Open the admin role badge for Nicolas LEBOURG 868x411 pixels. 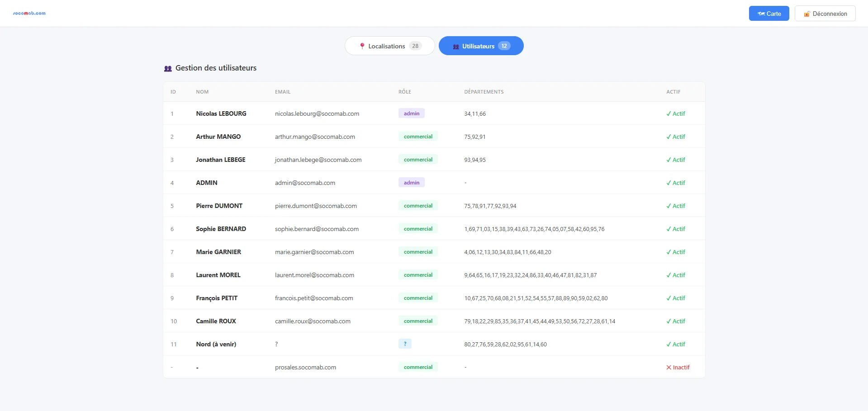pyautogui.click(x=411, y=113)
